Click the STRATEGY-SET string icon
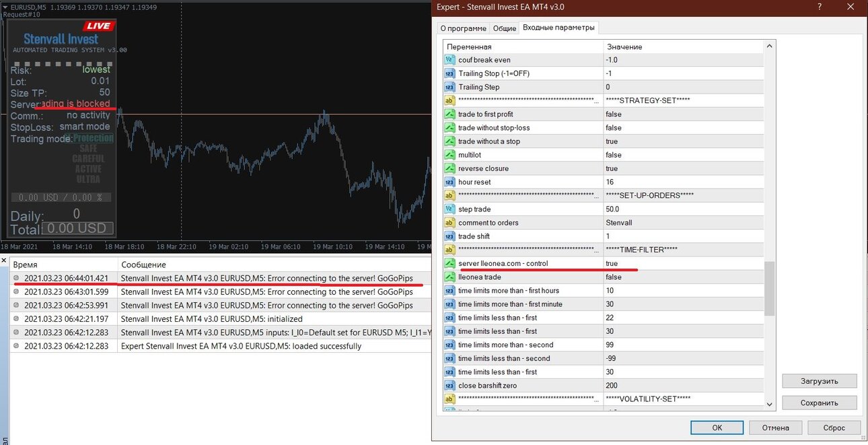The height and width of the screenshot is (445, 868). 450,100
